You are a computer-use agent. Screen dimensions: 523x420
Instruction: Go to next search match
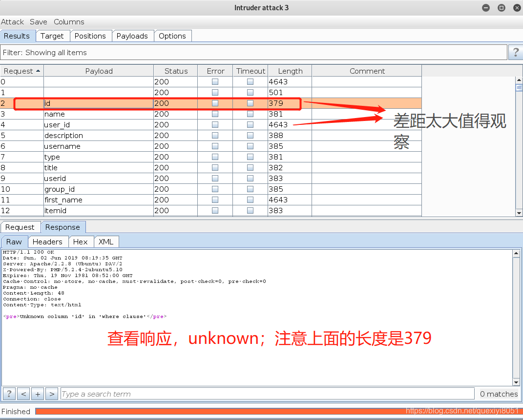[52, 394]
